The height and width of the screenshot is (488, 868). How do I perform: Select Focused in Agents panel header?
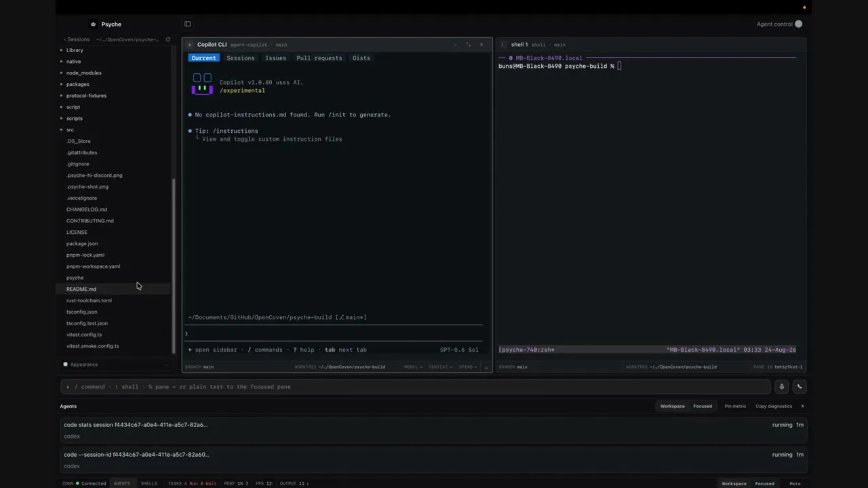[x=703, y=406]
